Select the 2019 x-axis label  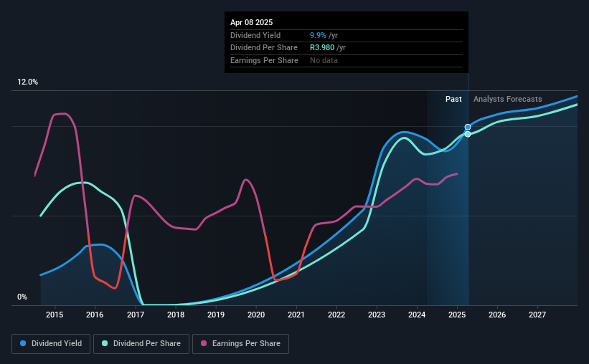(216, 315)
